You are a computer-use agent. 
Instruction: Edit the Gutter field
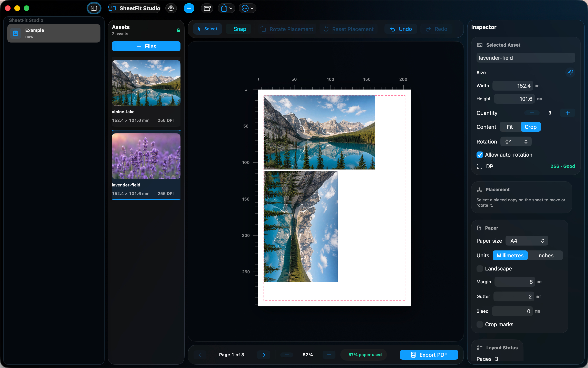pyautogui.click(x=514, y=296)
